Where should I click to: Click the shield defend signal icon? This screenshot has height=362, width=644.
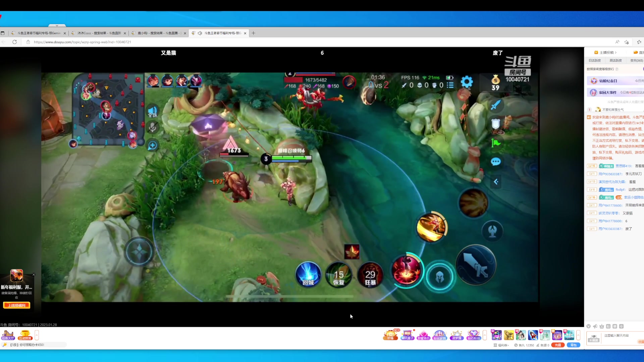tap(495, 124)
